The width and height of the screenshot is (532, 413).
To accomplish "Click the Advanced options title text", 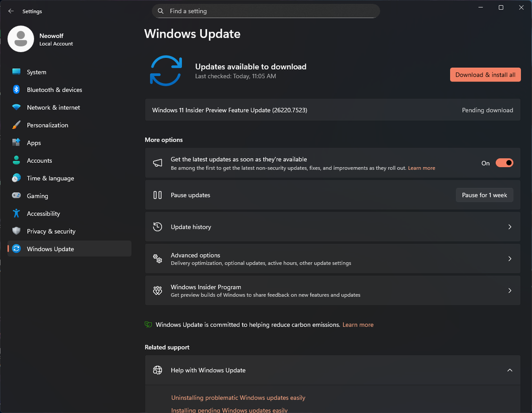I will click(x=195, y=255).
